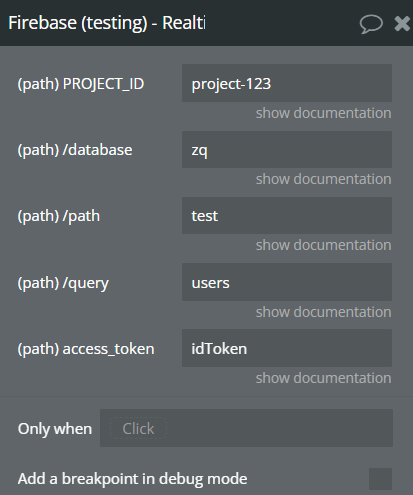The height and width of the screenshot is (495, 413).
Task: Click the (path) PROJECT_ID label
Action: coord(81,84)
